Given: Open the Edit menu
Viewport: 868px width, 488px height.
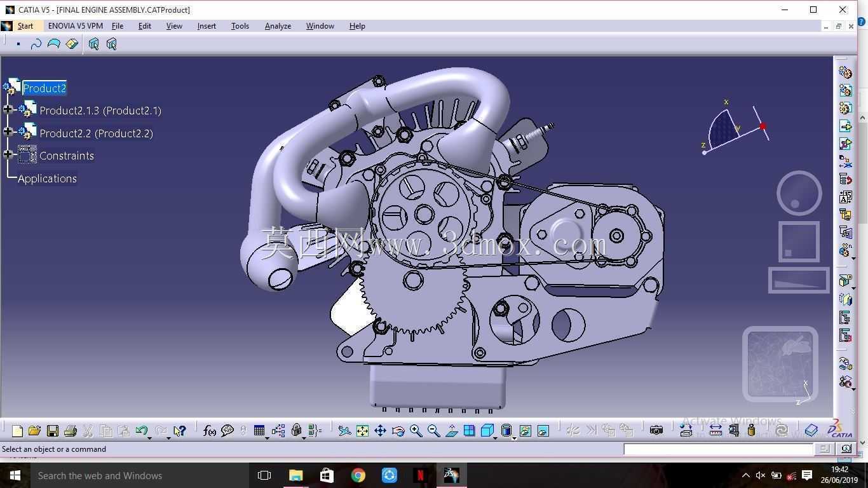Looking at the screenshot, I should tap(145, 26).
